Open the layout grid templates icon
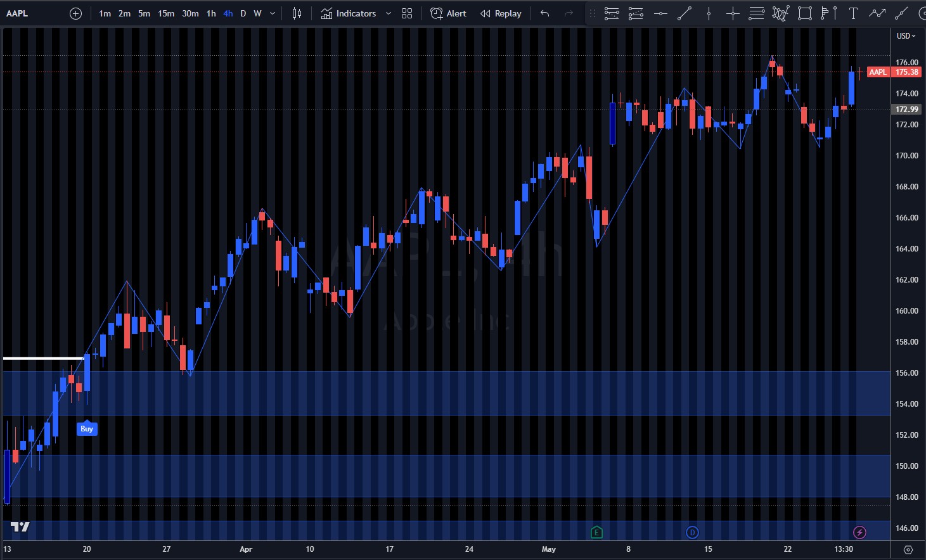 pyautogui.click(x=407, y=13)
